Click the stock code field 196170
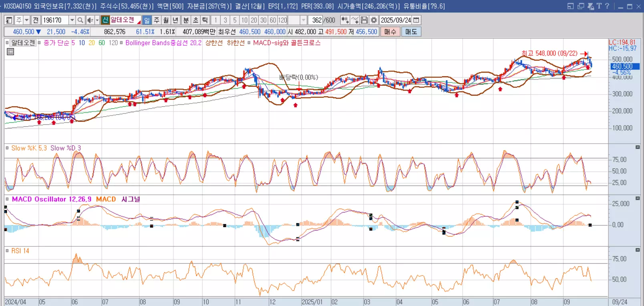 pyautogui.click(x=55, y=20)
